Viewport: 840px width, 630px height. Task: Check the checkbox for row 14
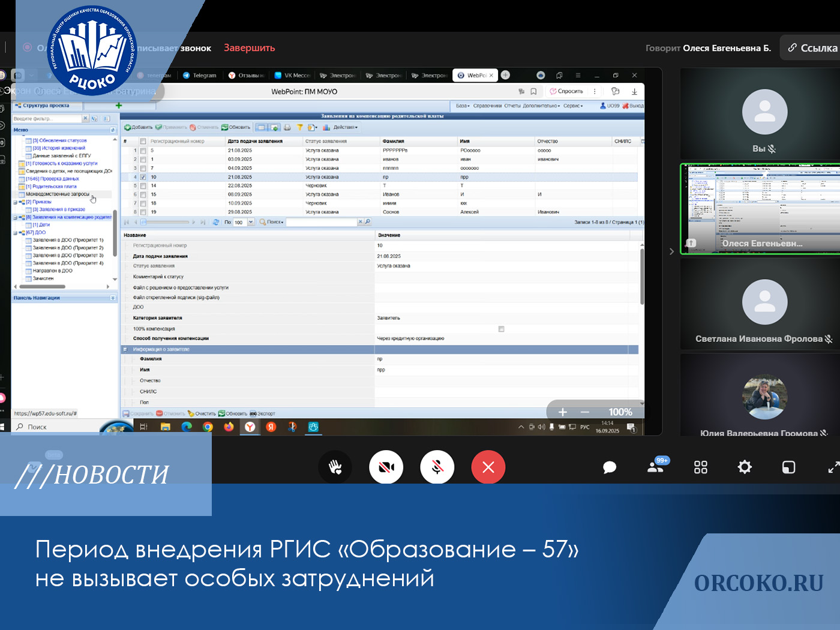pos(143,186)
